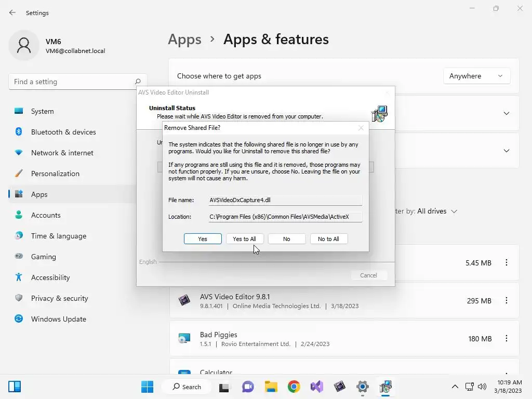Open more options for Bad Piggies

pos(506,339)
